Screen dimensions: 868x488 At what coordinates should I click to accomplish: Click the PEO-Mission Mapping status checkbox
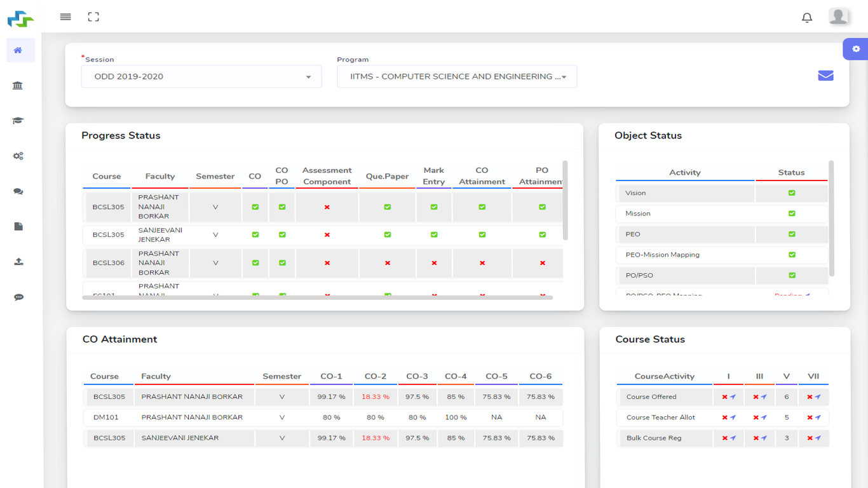[x=792, y=255]
